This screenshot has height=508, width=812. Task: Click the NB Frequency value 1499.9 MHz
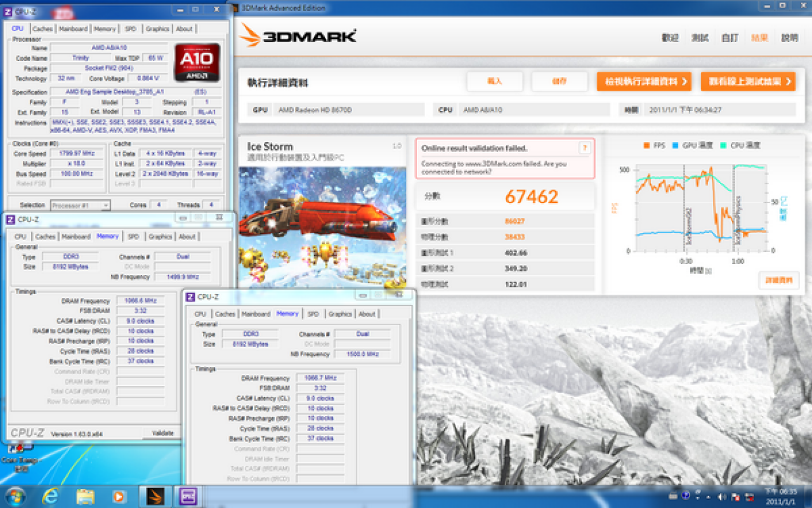[x=183, y=277]
